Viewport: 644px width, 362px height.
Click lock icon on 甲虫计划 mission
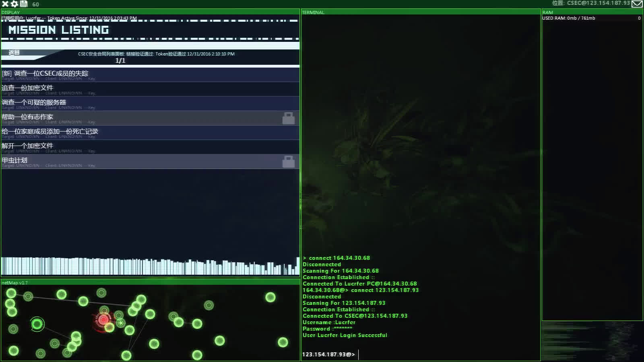[288, 162]
